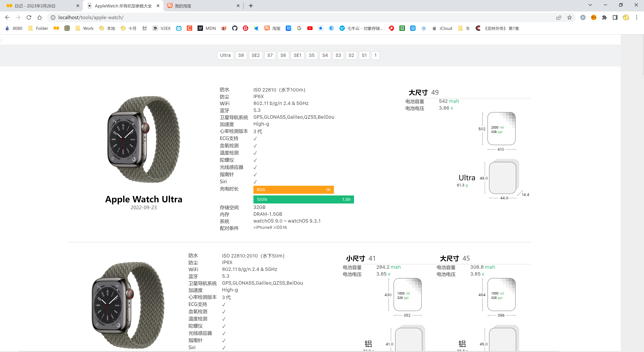Open the tab search chevron
Viewport: 644px width, 352px height.
coord(590,5)
